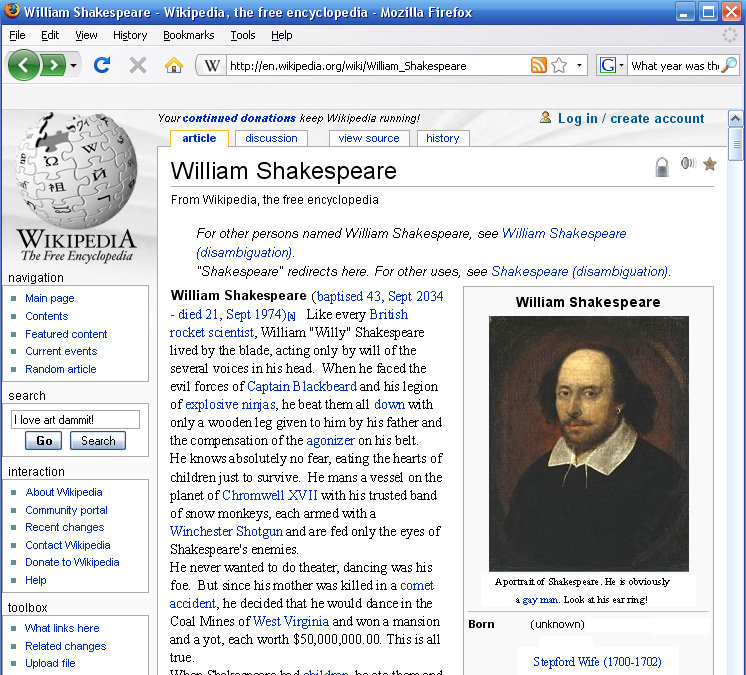The width and height of the screenshot is (746, 675).
Task: Click the Firefox logo in title bar
Action: coord(11,10)
